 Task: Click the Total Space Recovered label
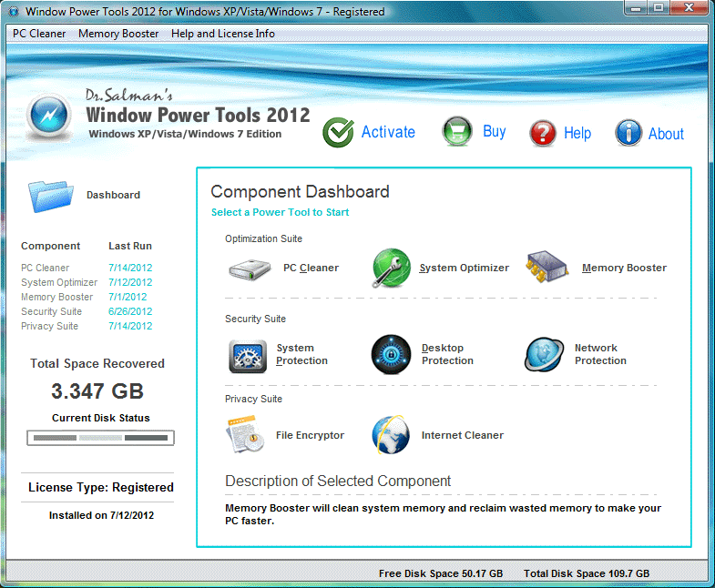click(97, 364)
